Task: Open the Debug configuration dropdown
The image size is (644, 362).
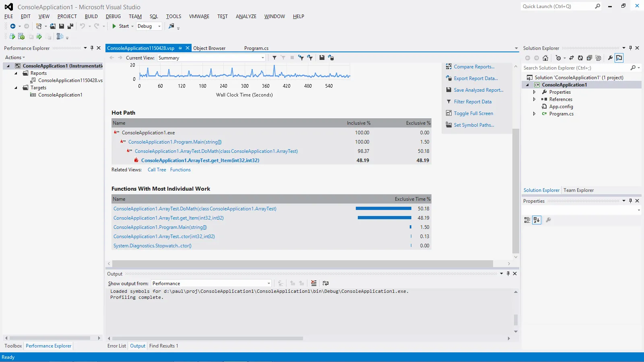Action: tap(149, 26)
